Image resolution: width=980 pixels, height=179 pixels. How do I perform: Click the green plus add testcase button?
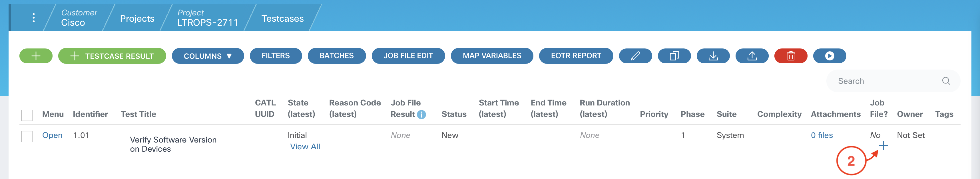click(36, 56)
